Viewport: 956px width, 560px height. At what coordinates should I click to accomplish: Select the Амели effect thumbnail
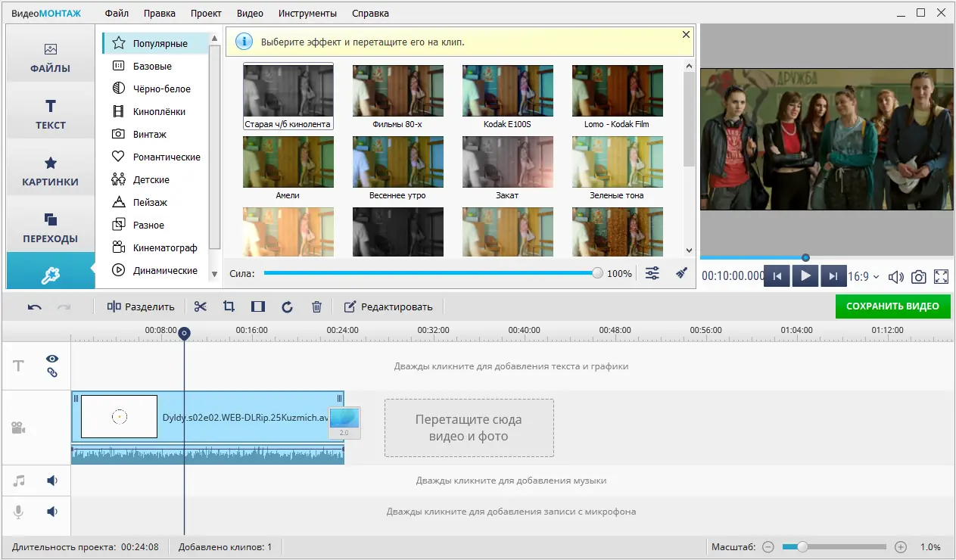click(x=288, y=167)
